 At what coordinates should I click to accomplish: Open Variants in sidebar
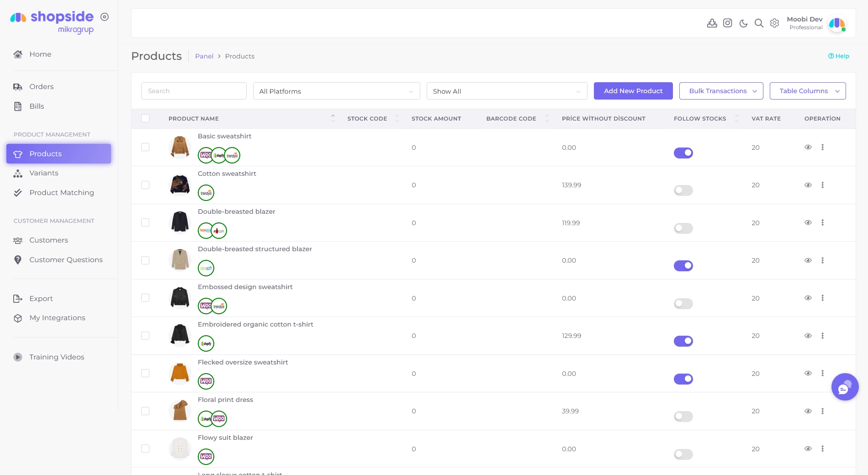coord(43,173)
